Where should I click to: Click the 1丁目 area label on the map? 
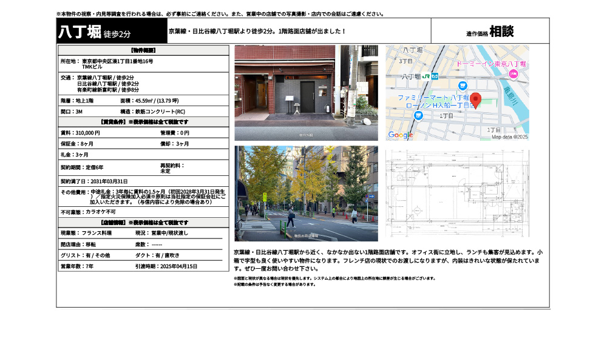pyautogui.click(x=447, y=115)
